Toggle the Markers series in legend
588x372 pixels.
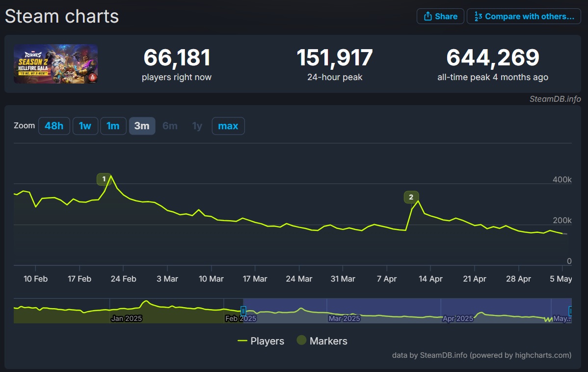(x=322, y=341)
